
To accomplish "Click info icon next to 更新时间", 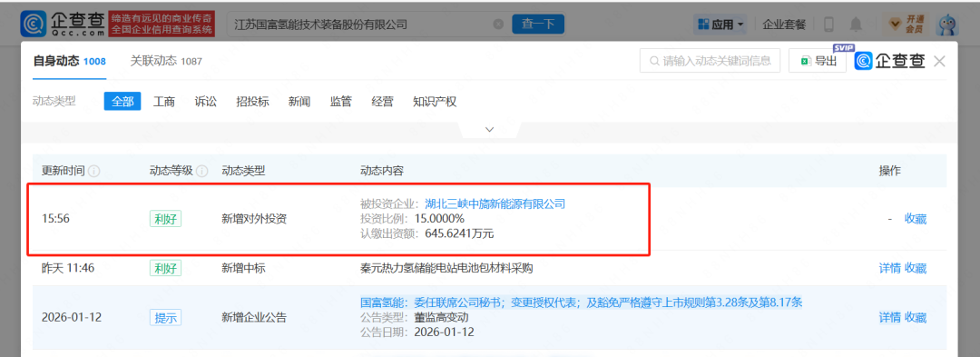I will pos(94,172).
